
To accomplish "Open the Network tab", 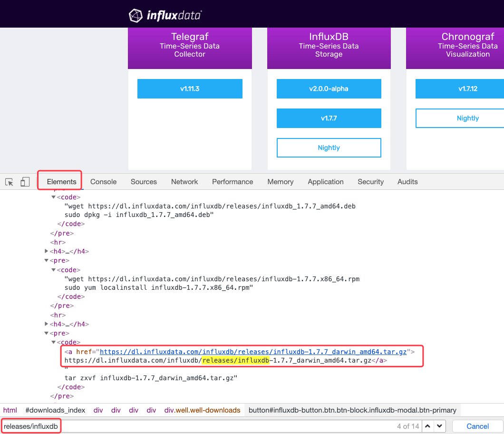I will (x=184, y=182).
